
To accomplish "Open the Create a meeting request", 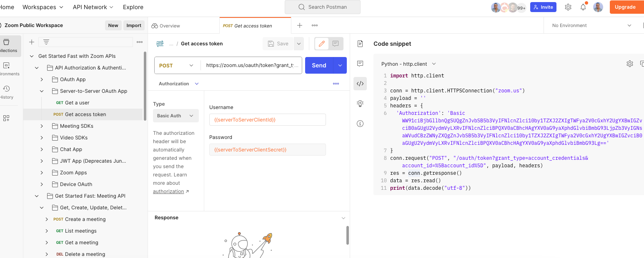I will 85,219.
